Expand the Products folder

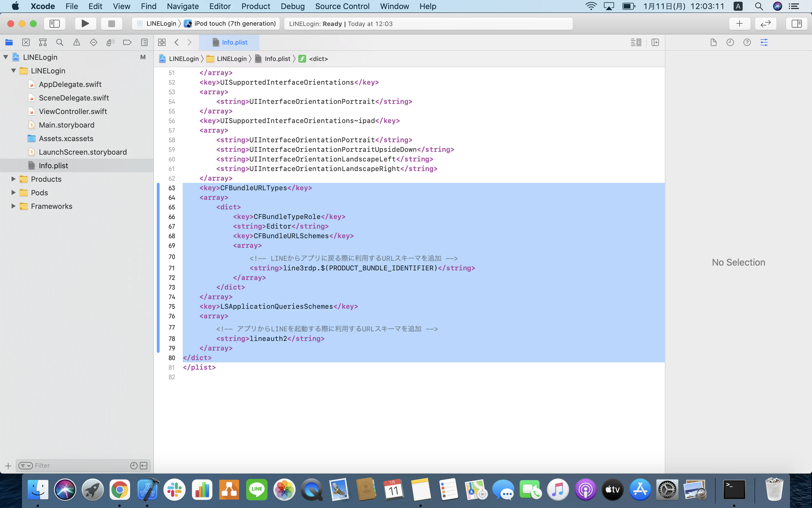click(14, 179)
